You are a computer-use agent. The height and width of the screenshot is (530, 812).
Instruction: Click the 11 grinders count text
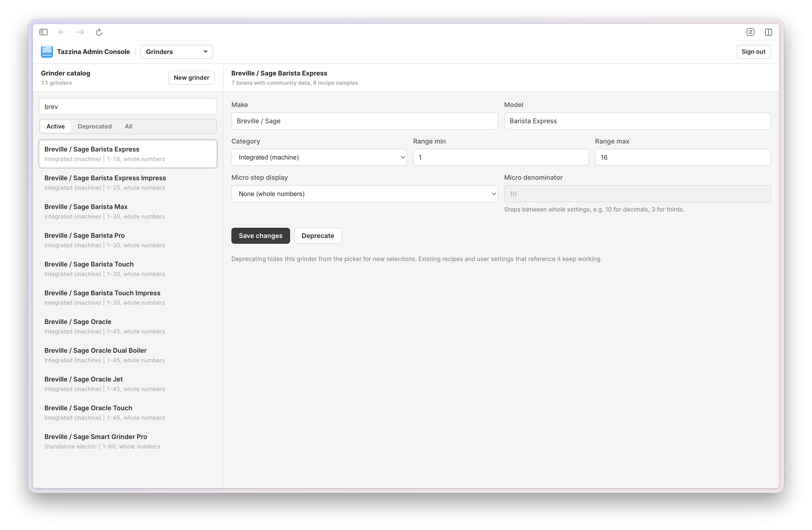56,83
